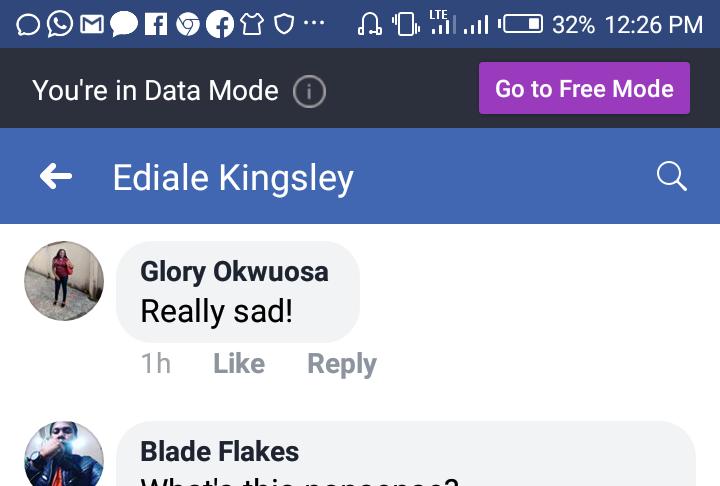Image resolution: width=720 pixels, height=486 pixels.
Task: Open Glory Okwuosa's profile name link
Action: click(234, 271)
